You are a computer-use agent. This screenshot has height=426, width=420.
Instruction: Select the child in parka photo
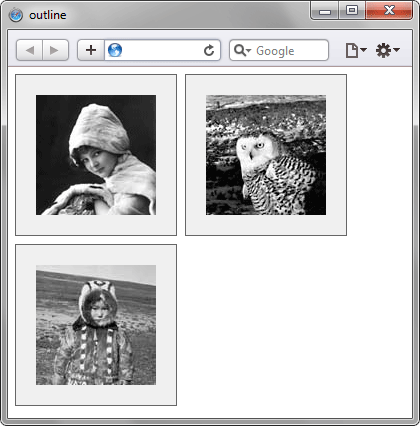96,325
